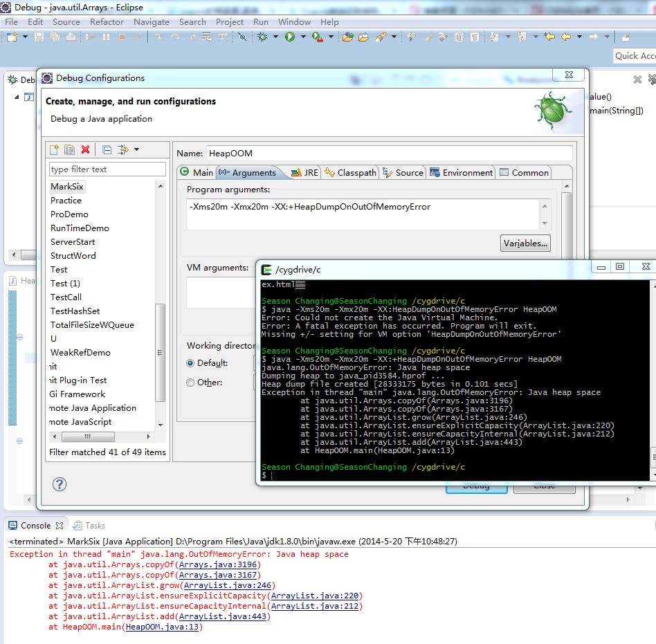Select the TestHashSet configuration
The height and width of the screenshot is (644, 656).
tap(75, 311)
